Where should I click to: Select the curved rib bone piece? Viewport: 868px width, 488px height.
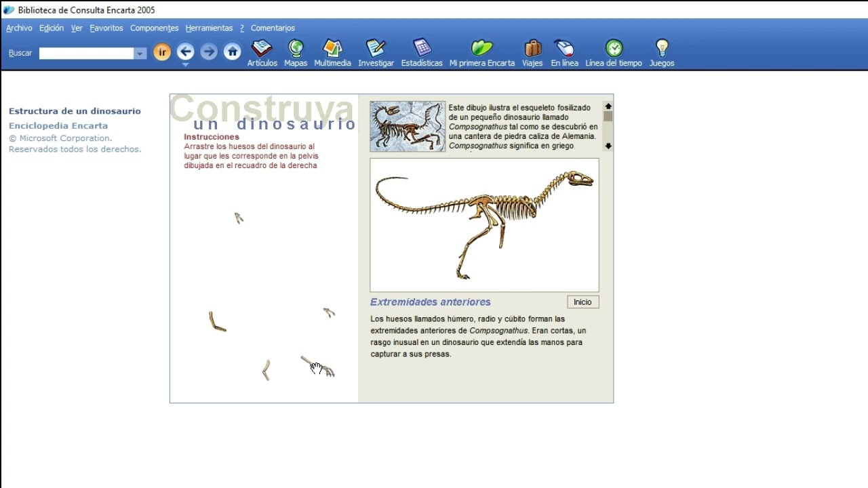point(267,370)
